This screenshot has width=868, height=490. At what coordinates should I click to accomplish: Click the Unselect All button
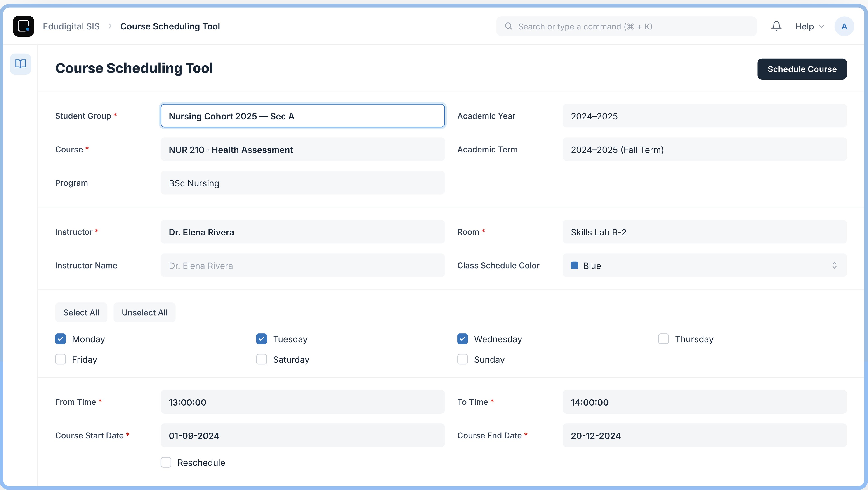click(x=145, y=313)
